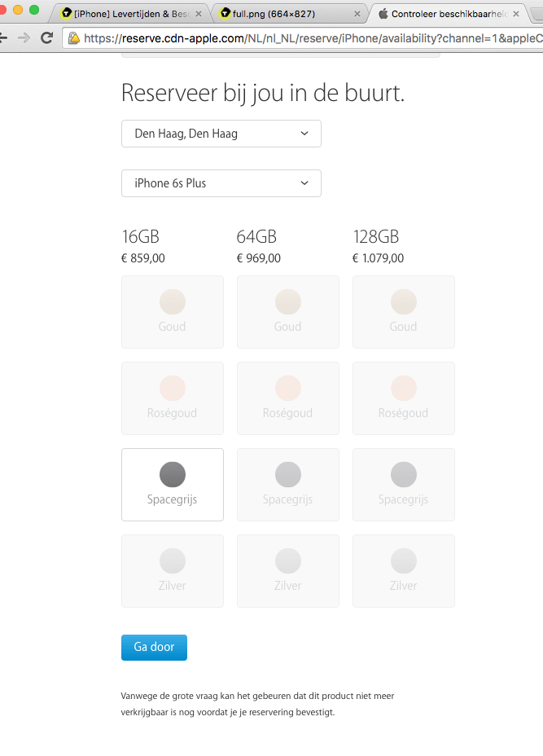The image size is (543, 756).
Task: Select 16GB Goud option
Action: click(x=173, y=312)
